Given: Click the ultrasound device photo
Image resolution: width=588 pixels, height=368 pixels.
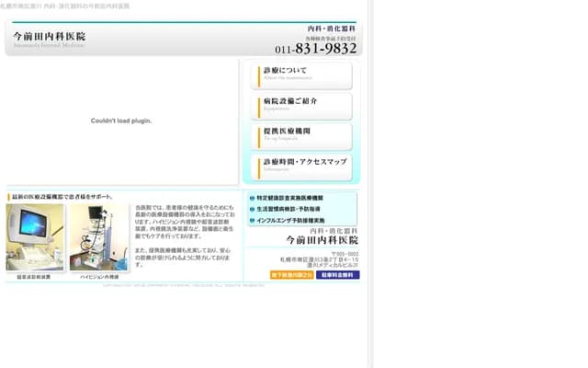Looking at the screenshot, I should tap(35, 237).
